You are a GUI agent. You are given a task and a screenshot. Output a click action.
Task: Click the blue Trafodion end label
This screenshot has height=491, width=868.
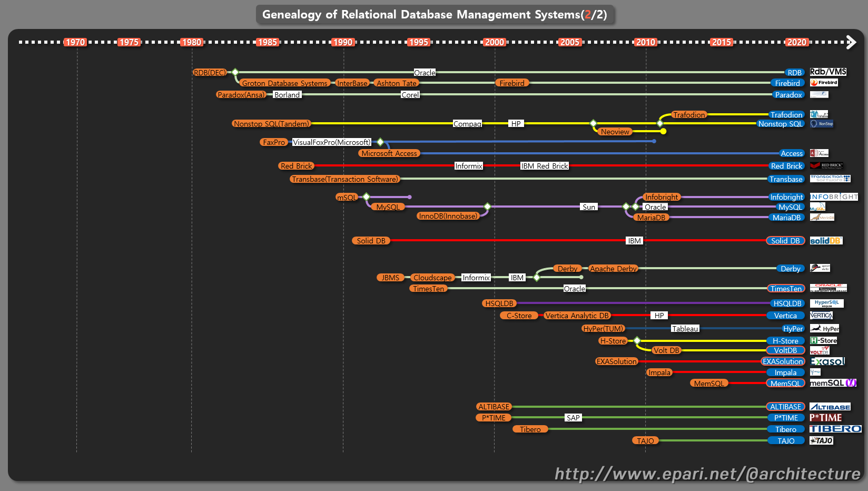pos(786,115)
